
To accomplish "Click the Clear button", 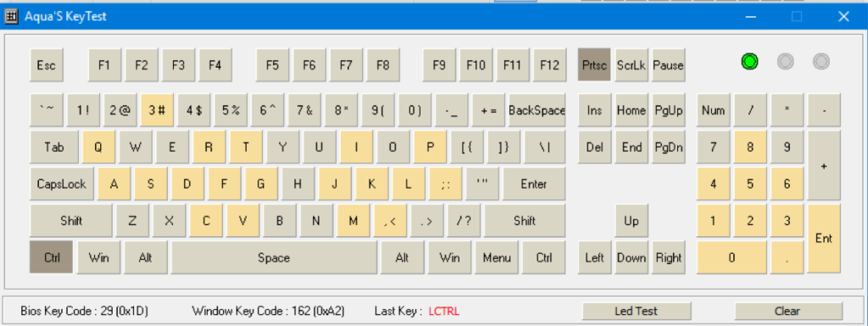I will [x=787, y=311].
